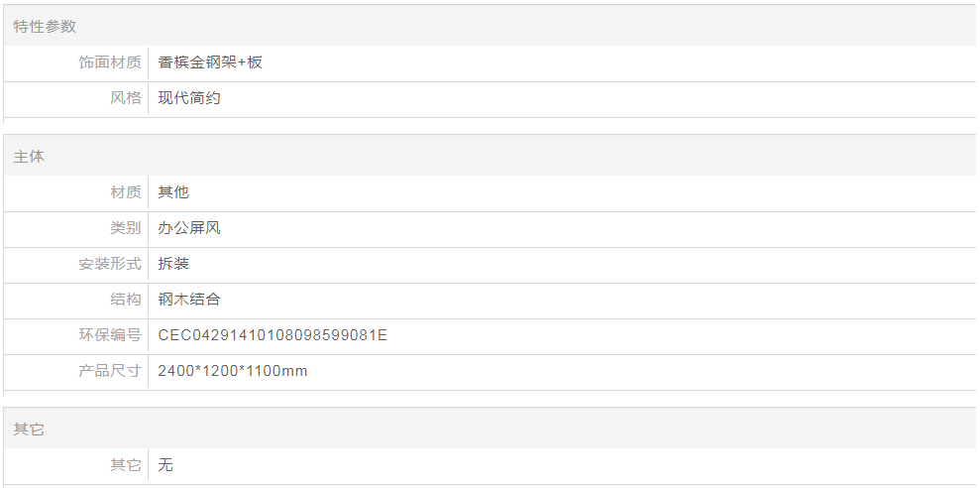The image size is (980, 488).
Task: Click the 结构 row label
Action: tap(126, 300)
